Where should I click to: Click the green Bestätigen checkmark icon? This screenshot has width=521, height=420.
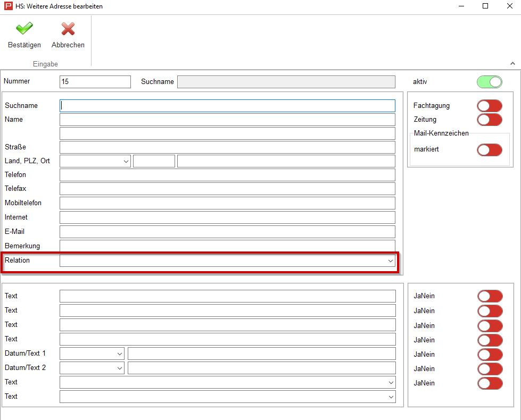pos(24,29)
